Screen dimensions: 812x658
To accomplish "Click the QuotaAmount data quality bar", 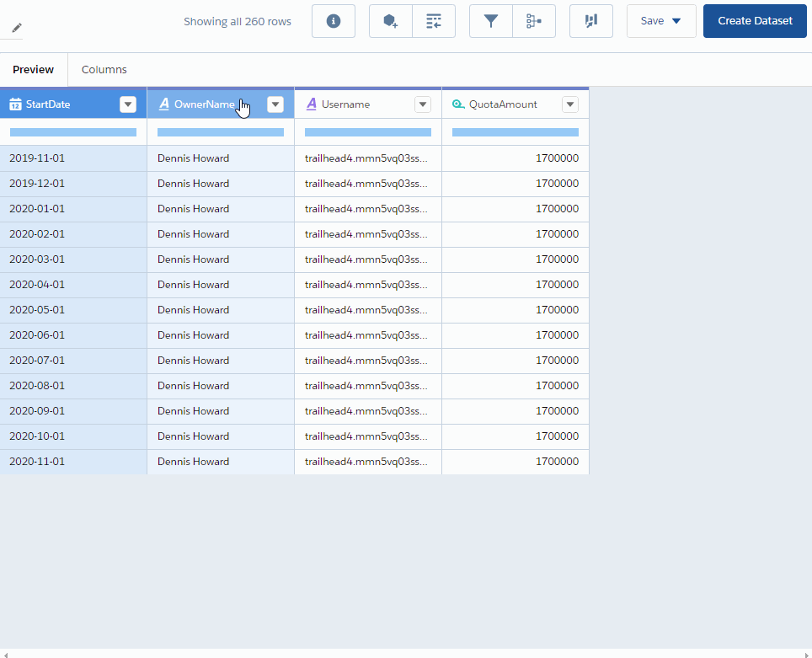I will (516, 132).
